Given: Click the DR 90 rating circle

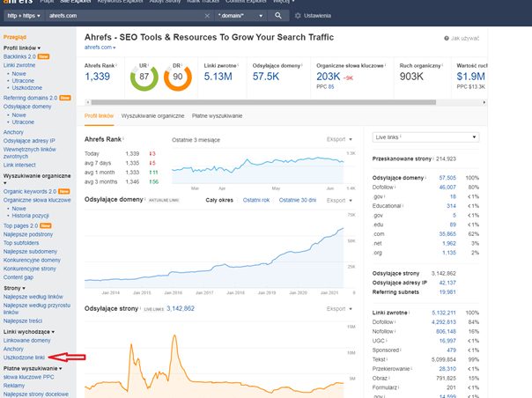Looking at the screenshot, I should click(x=178, y=78).
